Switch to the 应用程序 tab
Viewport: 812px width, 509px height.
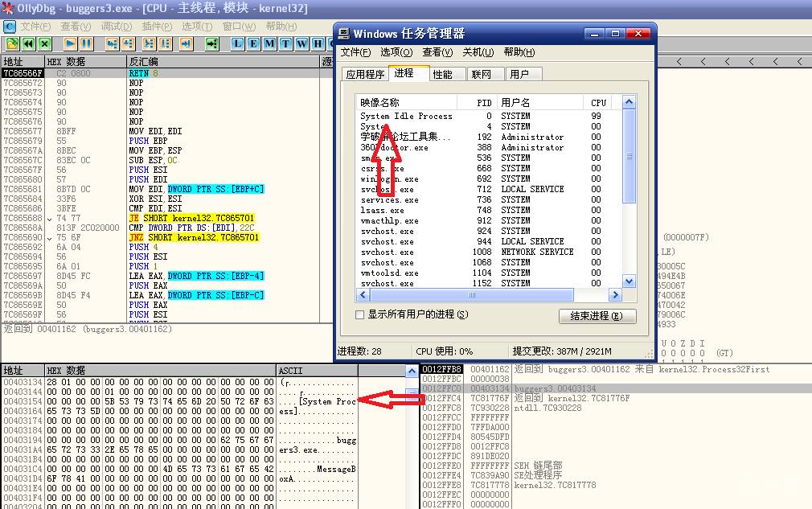[365, 75]
